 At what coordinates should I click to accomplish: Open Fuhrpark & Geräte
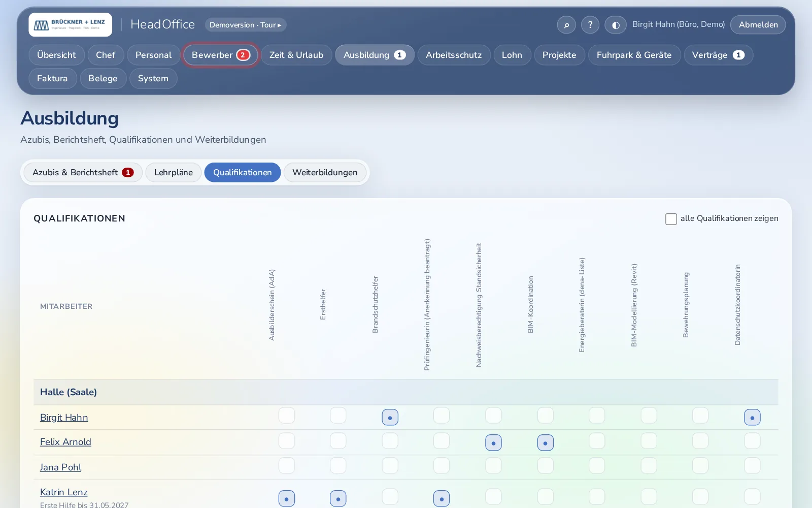(634, 55)
